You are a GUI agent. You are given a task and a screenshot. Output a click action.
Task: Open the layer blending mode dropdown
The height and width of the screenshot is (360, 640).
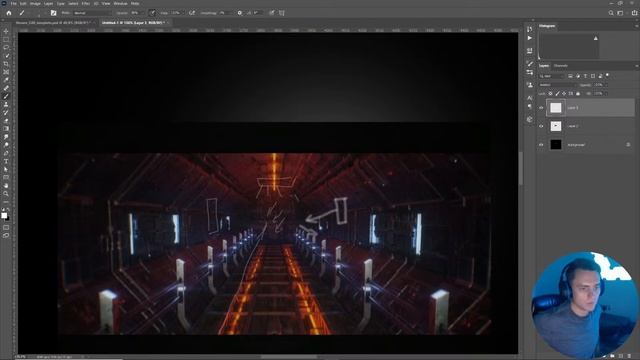click(558, 85)
